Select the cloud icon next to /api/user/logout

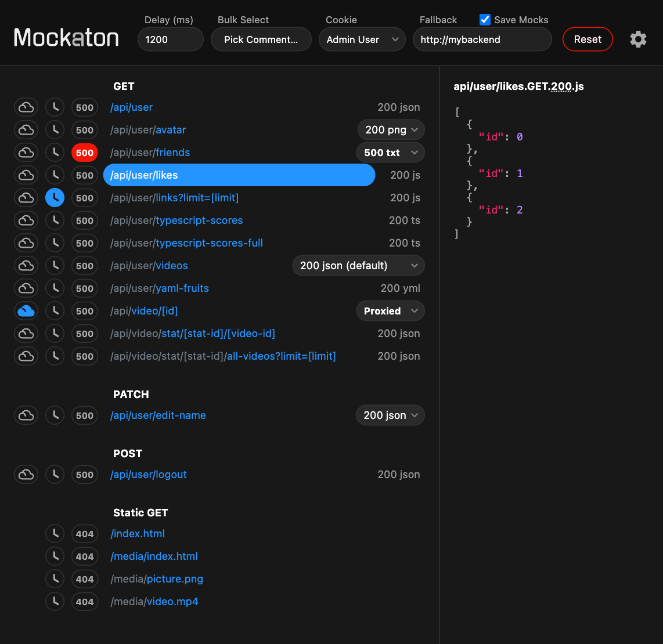(26, 474)
